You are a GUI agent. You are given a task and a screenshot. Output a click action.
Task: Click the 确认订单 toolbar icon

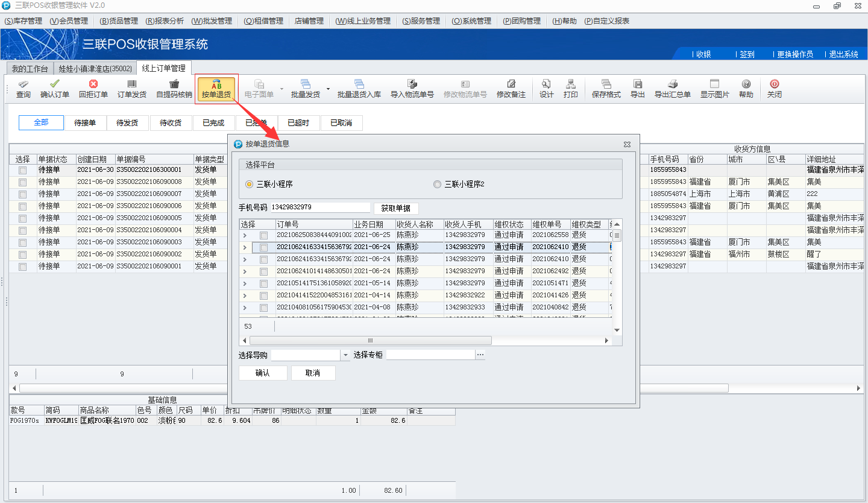point(55,89)
